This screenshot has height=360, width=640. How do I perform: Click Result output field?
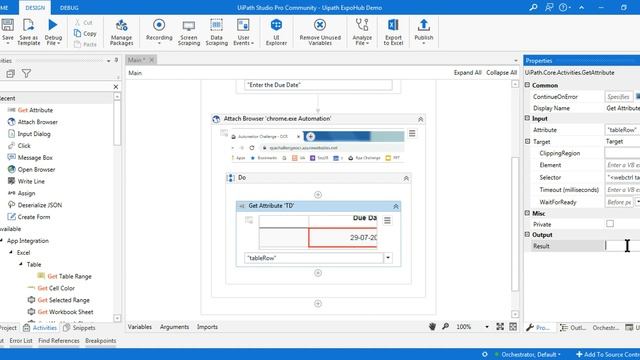click(622, 246)
